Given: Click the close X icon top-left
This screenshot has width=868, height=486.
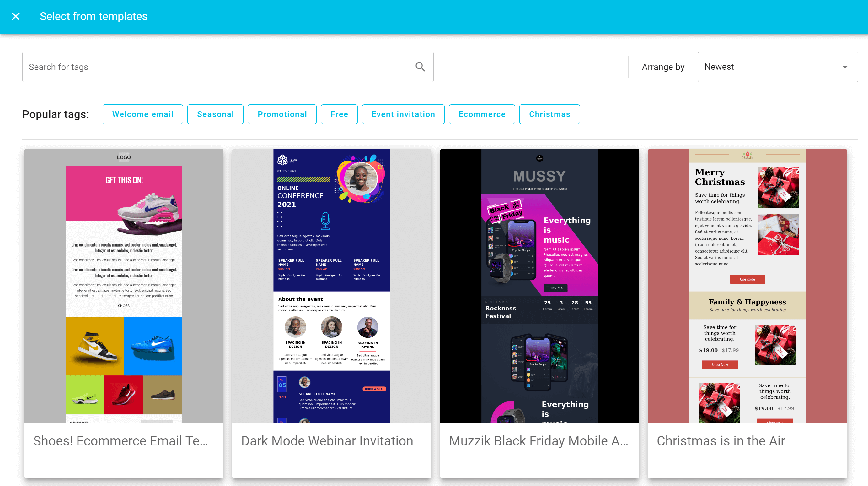Looking at the screenshot, I should 16,16.
